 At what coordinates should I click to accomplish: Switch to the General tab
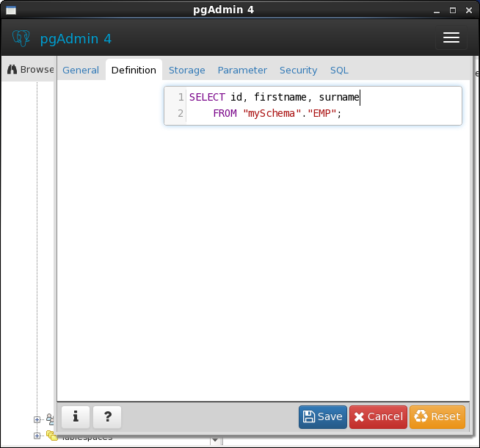pos(81,70)
